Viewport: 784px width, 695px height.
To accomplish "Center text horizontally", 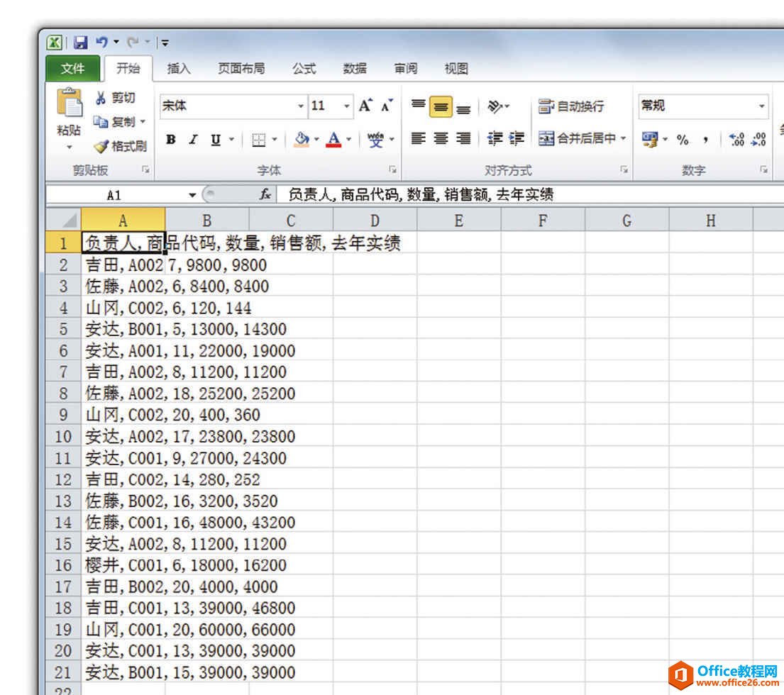I will [441, 138].
